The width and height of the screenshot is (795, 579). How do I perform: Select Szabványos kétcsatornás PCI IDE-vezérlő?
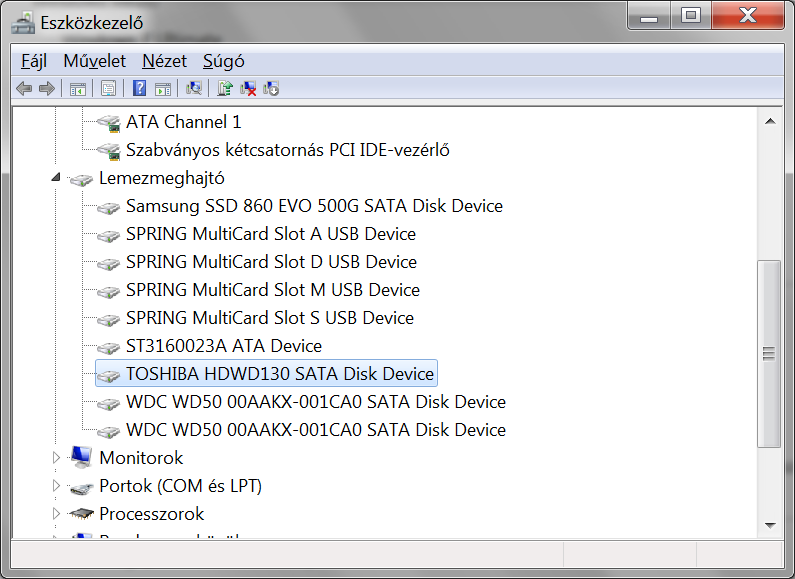click(x=287, y=150)
